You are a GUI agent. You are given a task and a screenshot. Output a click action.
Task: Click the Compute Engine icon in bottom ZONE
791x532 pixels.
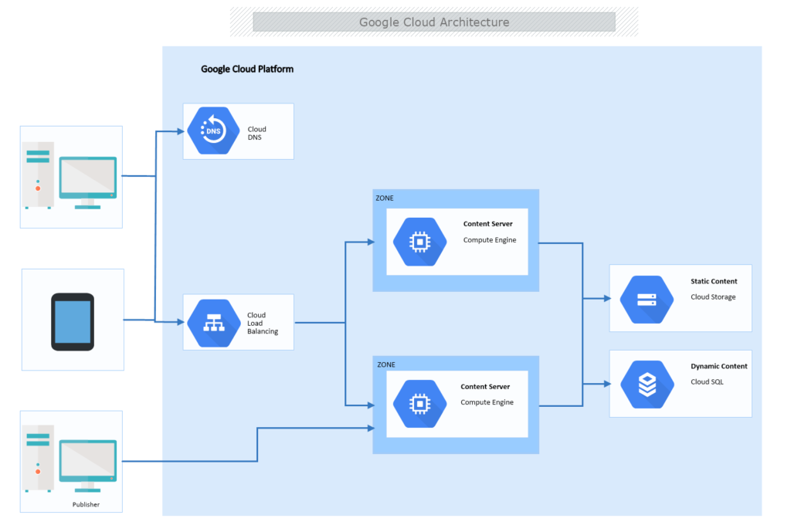pyautogui.click(x=419, y=403)
